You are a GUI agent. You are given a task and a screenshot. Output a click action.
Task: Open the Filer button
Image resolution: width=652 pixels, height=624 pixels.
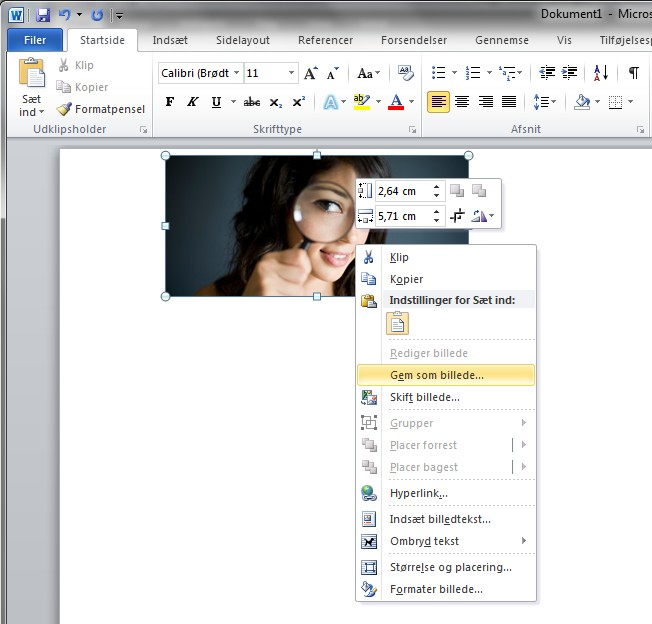pyautogui.click(x=34, y=40)
